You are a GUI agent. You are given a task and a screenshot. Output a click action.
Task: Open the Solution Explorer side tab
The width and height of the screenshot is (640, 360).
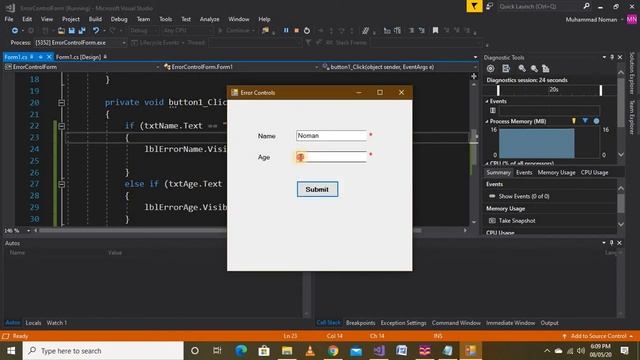632,73
